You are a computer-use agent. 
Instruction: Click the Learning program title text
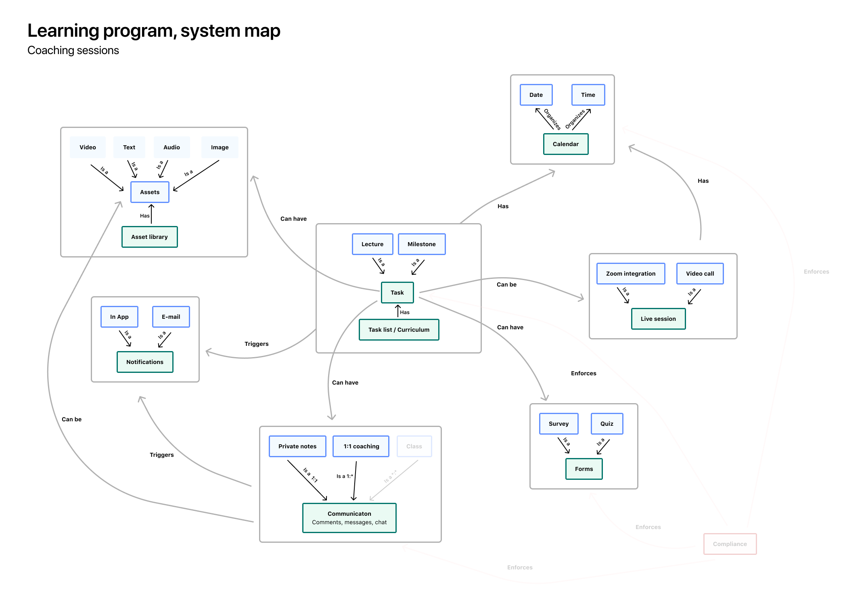coord(154,31)
